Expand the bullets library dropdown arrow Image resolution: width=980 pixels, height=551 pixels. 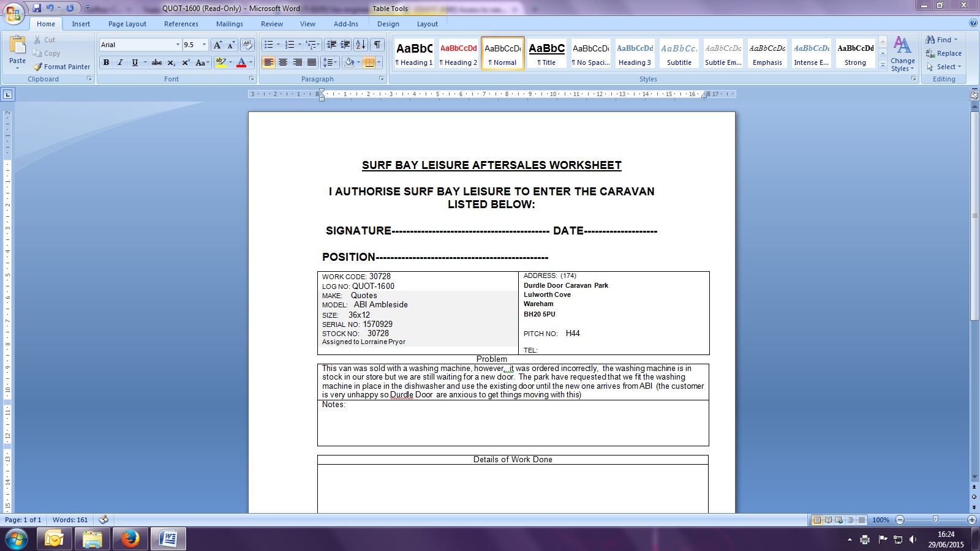coord(278,45)
